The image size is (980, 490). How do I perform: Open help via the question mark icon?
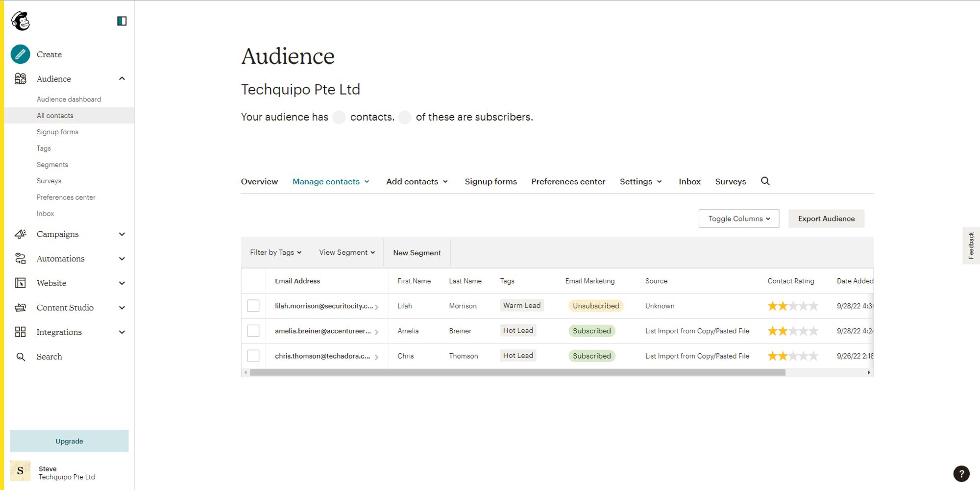[961, 473]
